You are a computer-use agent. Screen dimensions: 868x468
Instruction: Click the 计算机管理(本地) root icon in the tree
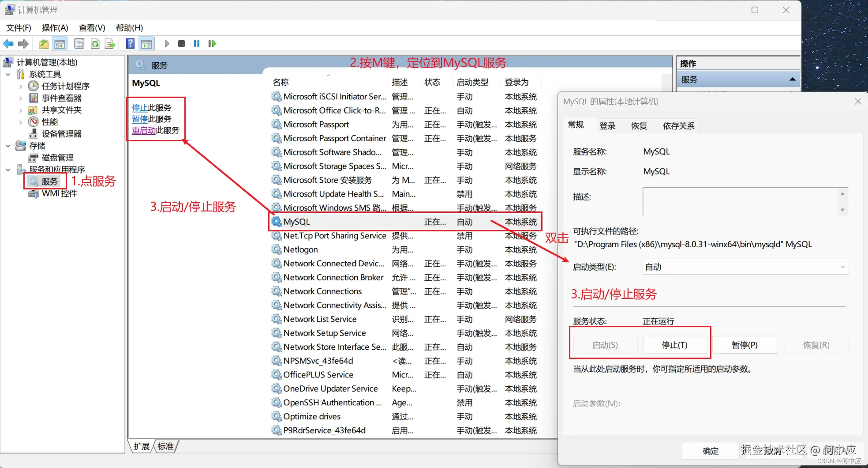(x=8, y=62)
